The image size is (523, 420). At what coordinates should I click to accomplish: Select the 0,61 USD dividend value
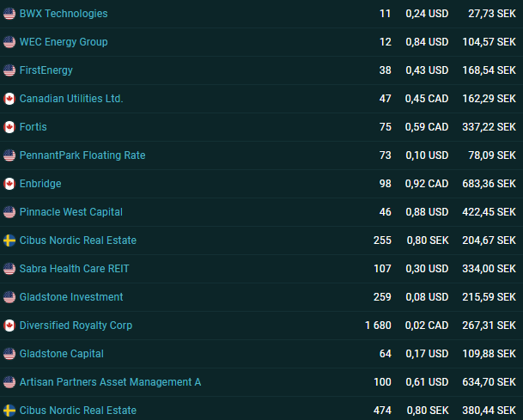click(427, 382)
